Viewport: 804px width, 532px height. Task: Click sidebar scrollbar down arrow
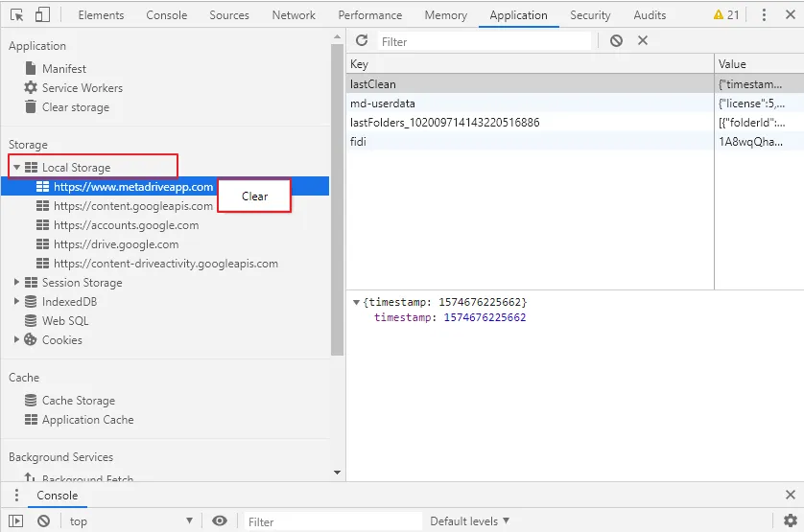tap(337, 473)
